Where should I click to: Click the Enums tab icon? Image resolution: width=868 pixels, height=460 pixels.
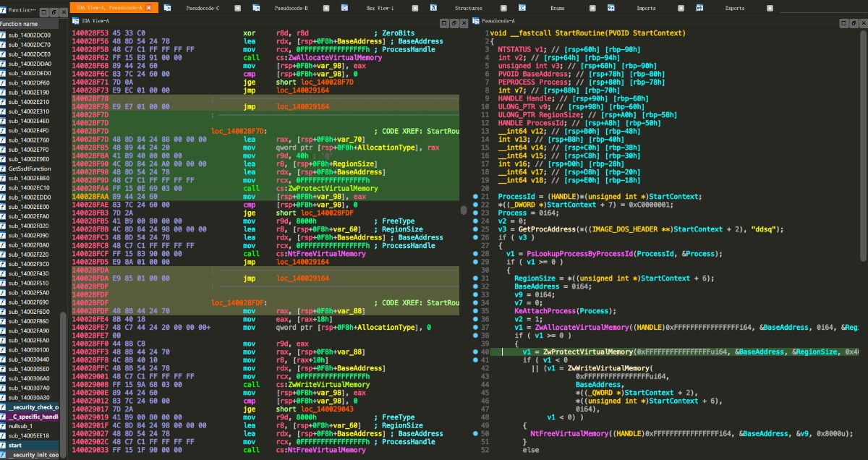pos(522,7)
